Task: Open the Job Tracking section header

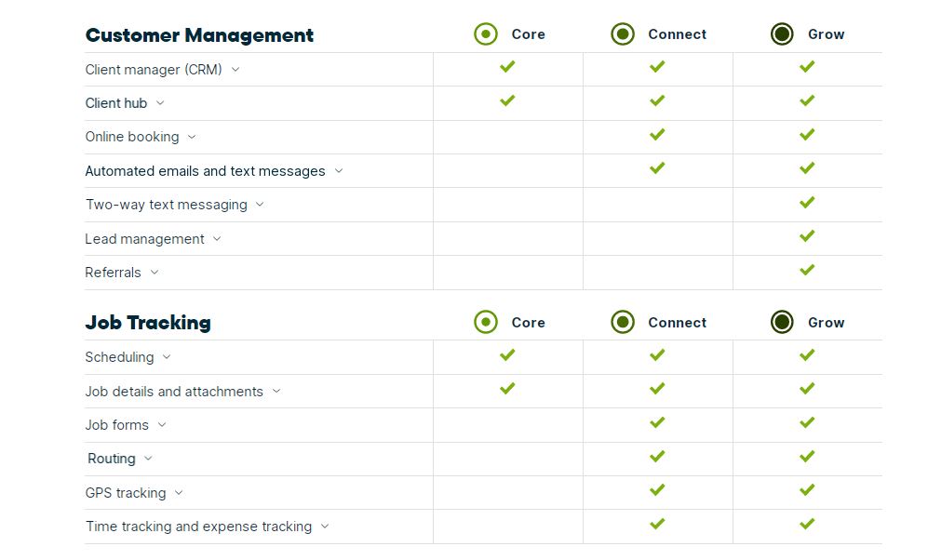Action: 147,323
